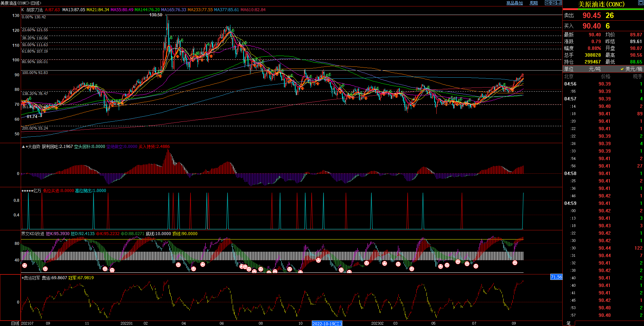The image size is (644, 326).
Task: Click the dots icon beside 亿万 indicator
Action: (x=27, y=191)
